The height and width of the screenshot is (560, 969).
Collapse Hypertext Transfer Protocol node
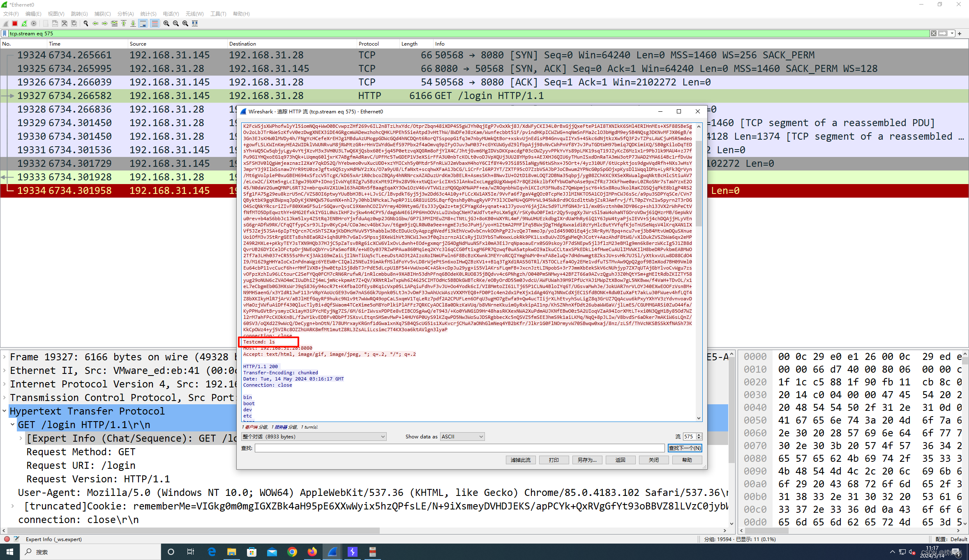point(4,411)
